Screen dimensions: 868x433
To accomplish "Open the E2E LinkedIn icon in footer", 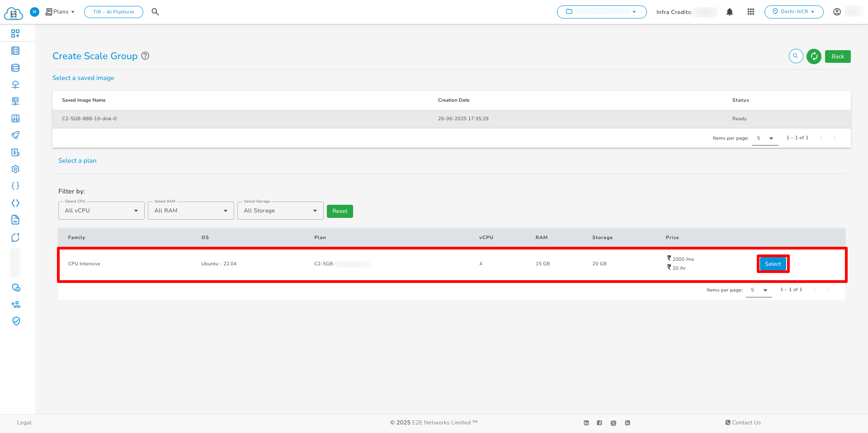I will click(586, 423).
